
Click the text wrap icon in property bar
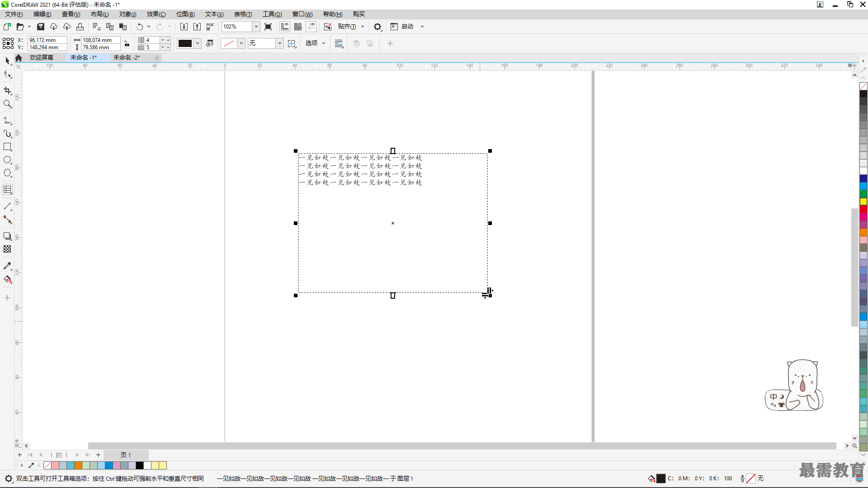click(x=339, y=43)
